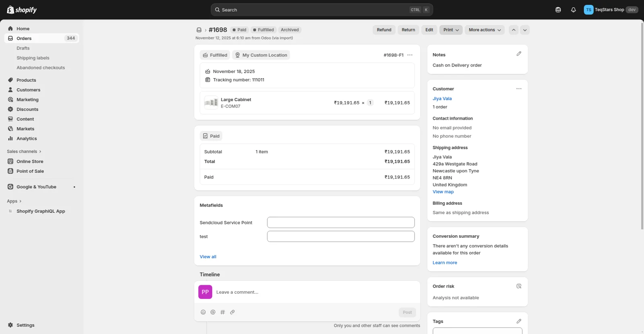Click Learn more in Conversion summary

(x=445, y=263)
